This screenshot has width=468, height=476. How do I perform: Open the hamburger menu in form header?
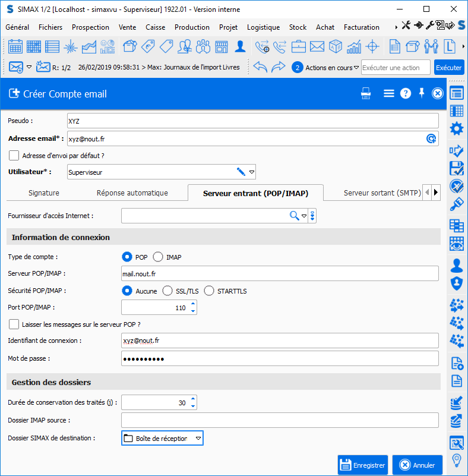pos(388,93)
